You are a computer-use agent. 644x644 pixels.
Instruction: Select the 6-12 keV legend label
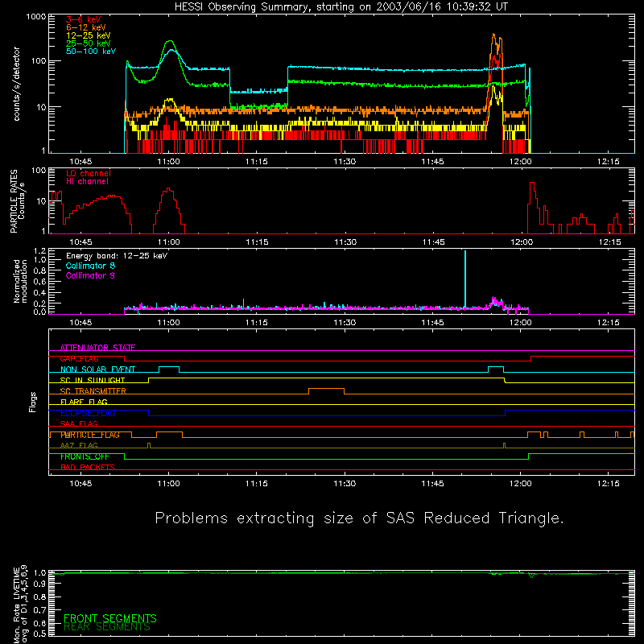(85, 27)
